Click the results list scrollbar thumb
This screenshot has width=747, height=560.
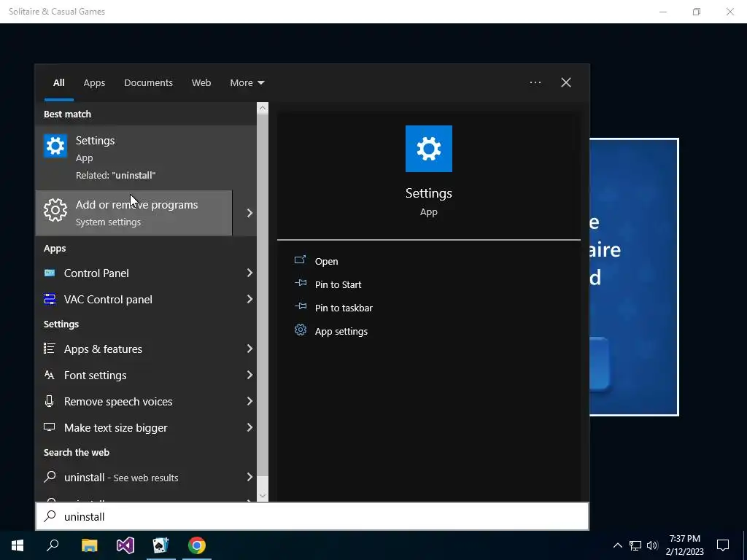point(263,295)
